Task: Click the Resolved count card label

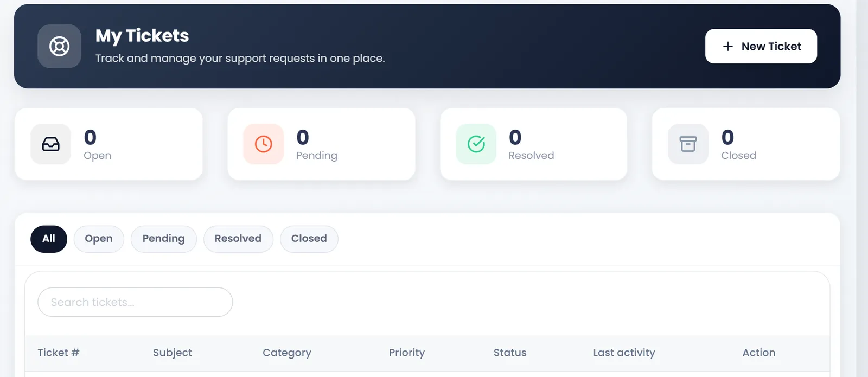Action: 532,156
